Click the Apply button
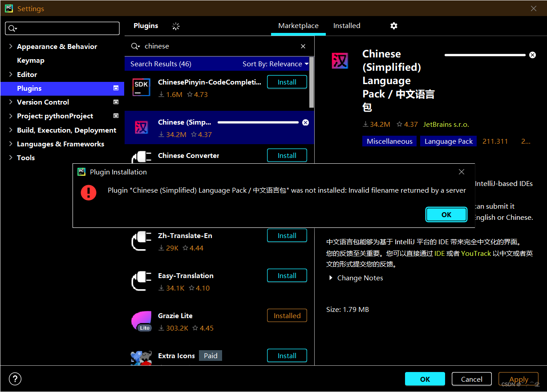 tap(519, 379)
